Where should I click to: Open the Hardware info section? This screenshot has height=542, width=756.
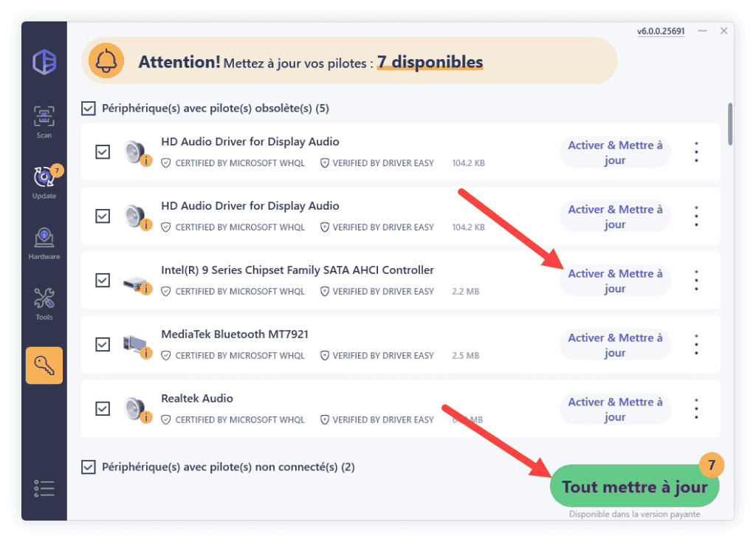pyautogui.click(x=44, y=244)
